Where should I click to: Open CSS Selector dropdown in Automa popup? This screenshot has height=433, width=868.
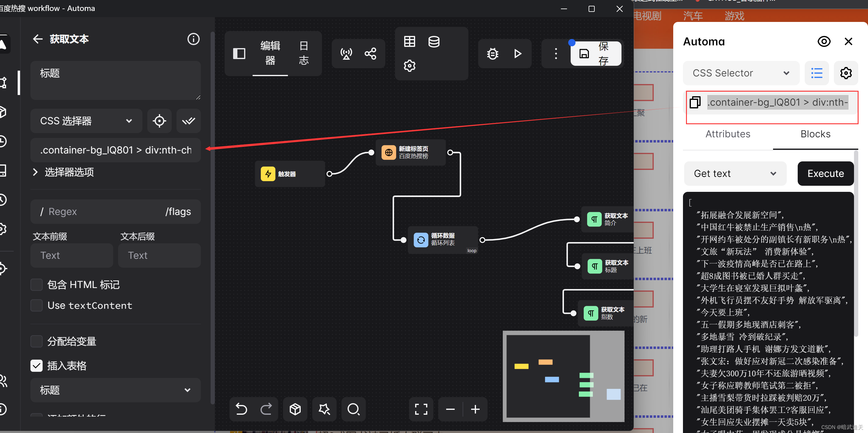[741, 73]
